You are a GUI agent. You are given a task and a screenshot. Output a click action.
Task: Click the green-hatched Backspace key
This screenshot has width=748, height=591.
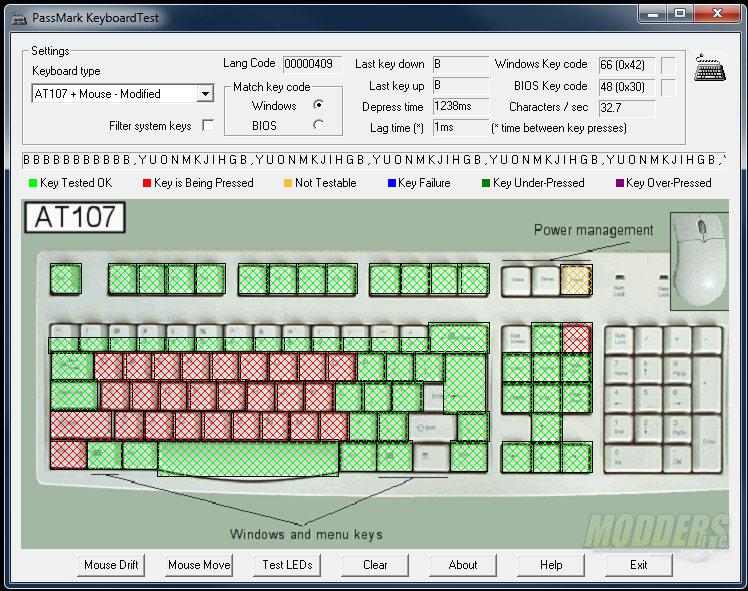click(x=459, y=338)
